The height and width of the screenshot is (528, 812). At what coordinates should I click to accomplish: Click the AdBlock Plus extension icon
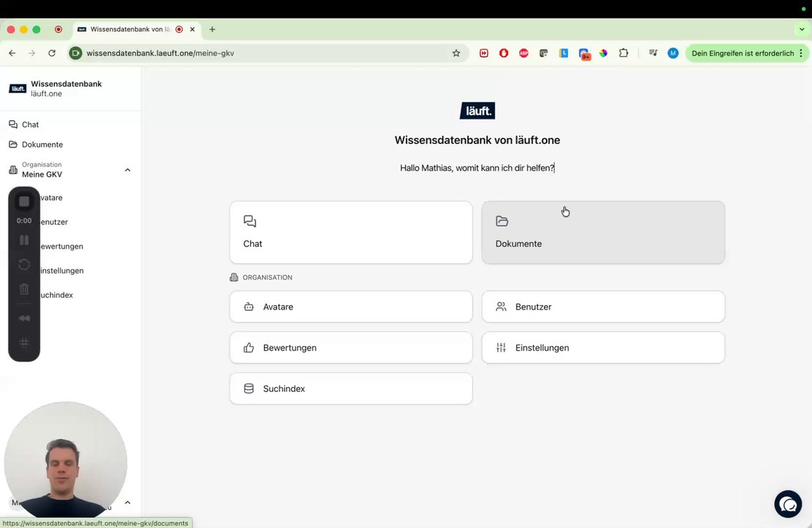coord(524,53)
